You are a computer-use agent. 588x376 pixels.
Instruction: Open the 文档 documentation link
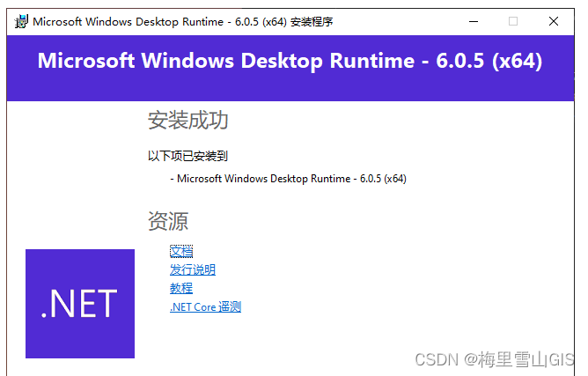click(x=181, y=252)
